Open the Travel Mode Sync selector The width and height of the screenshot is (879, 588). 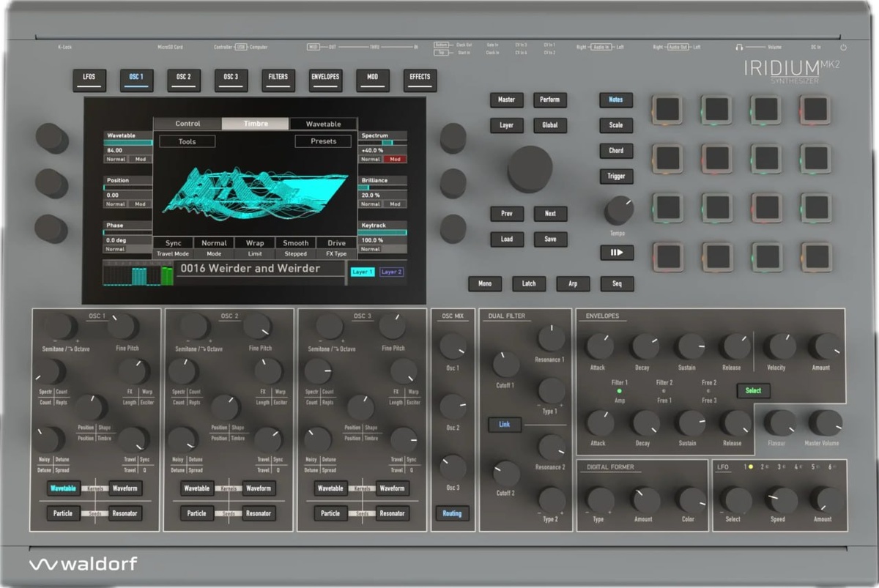(174, 248)
